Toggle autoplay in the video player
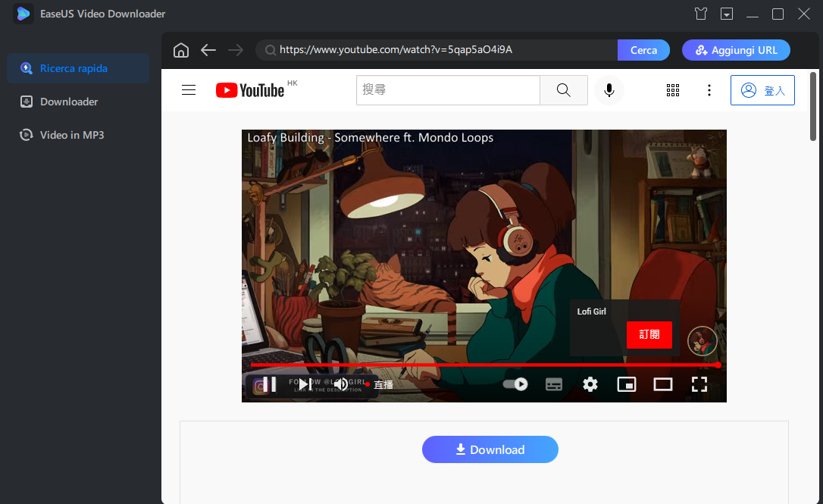This screenshot has width=823, height=504. click(515, 384)
